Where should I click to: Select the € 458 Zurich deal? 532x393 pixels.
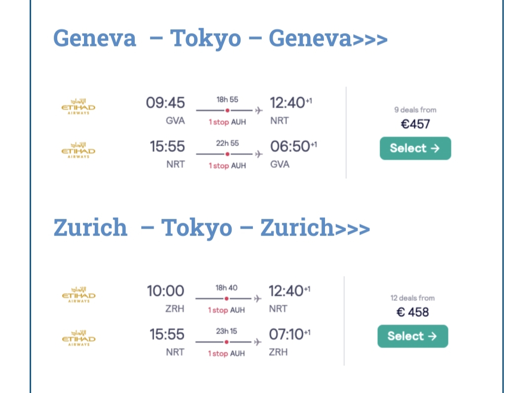412,336
